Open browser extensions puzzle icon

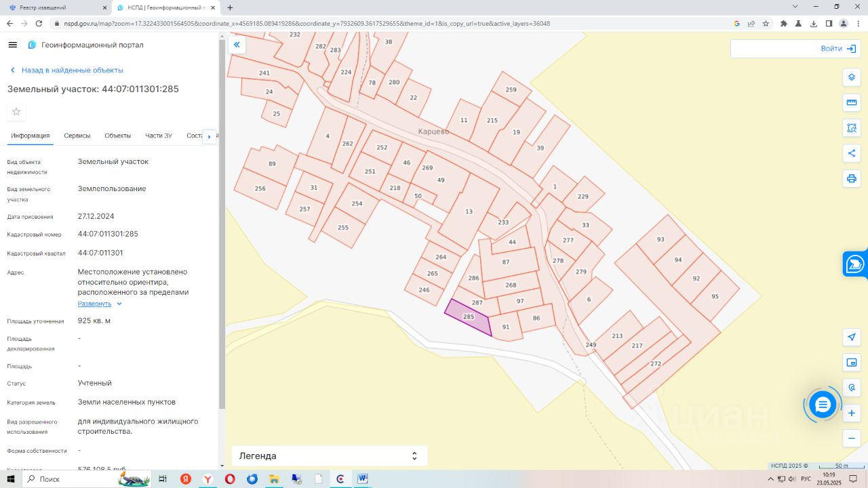coord(784,23)
